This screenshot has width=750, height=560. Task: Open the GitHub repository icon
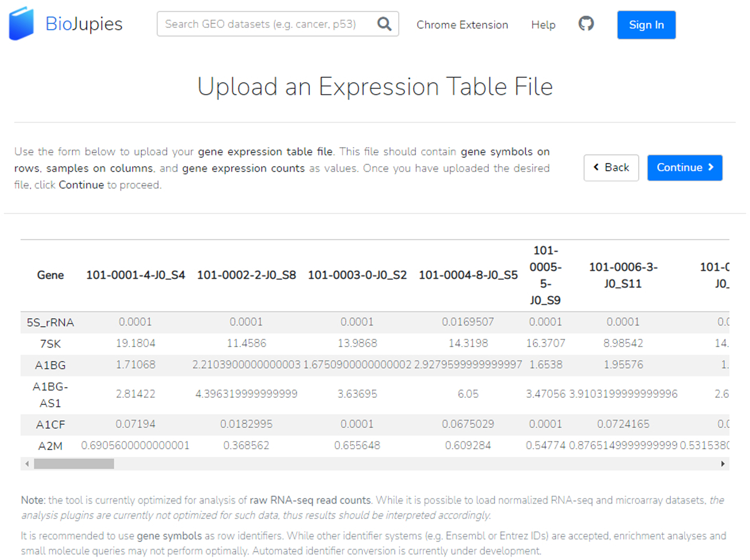(586, 24)
